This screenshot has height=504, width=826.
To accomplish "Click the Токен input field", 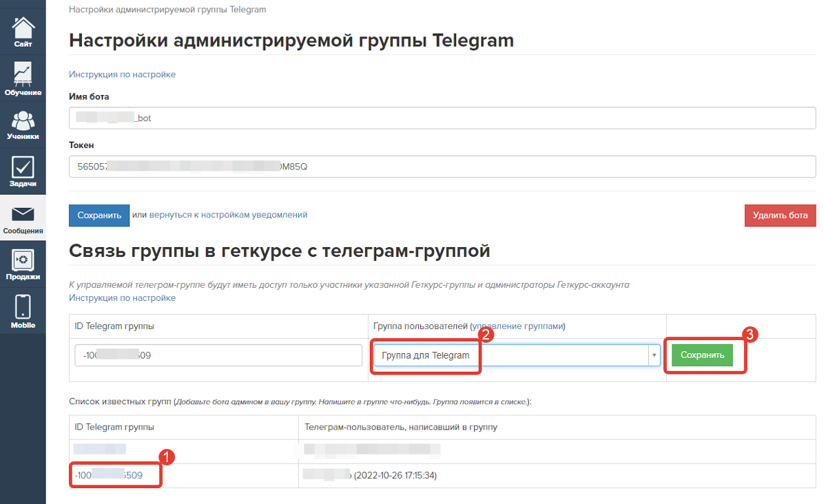I will [x=442, y=167].
